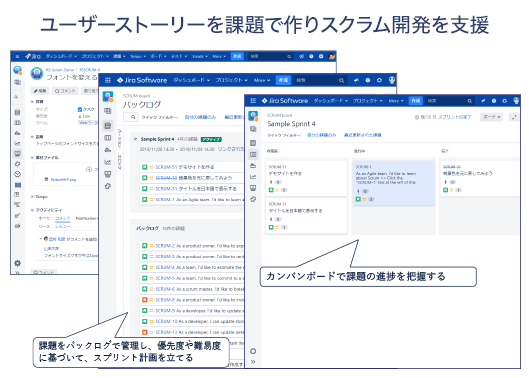
Task: Open user avatar in Sprint board header
Action: (516, 101)
